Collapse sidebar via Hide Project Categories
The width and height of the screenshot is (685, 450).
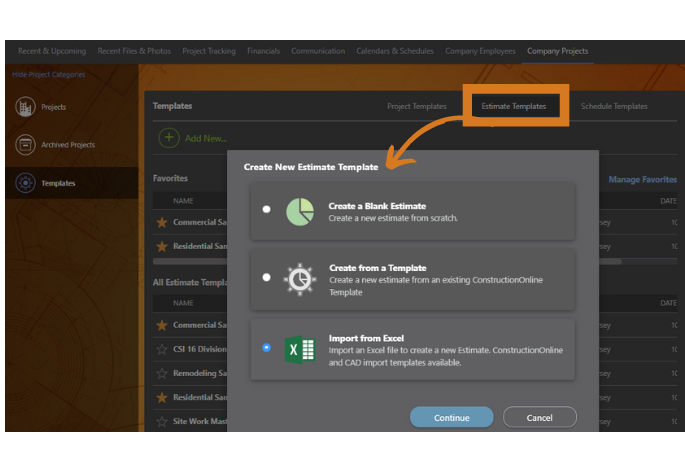pyautogui.click(x=48, y=75)
